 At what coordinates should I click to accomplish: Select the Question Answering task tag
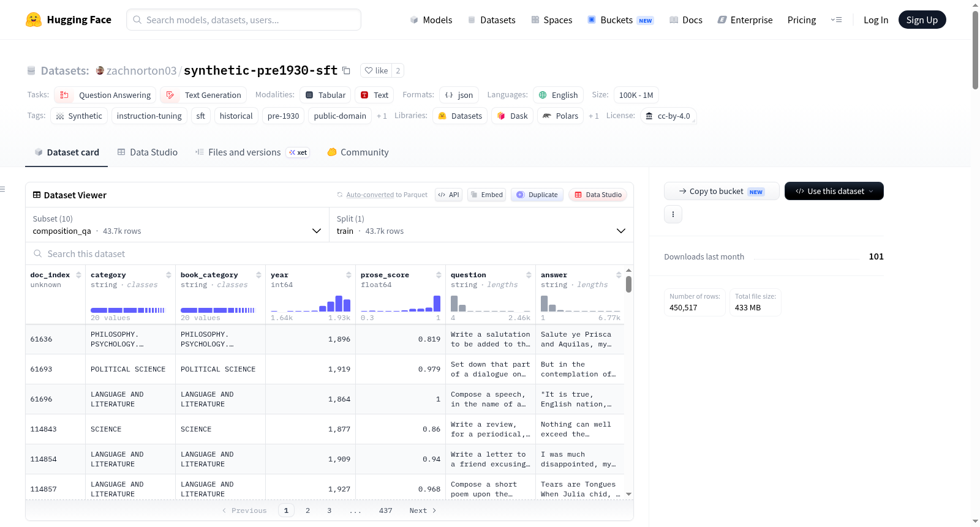tap(105, 95)
